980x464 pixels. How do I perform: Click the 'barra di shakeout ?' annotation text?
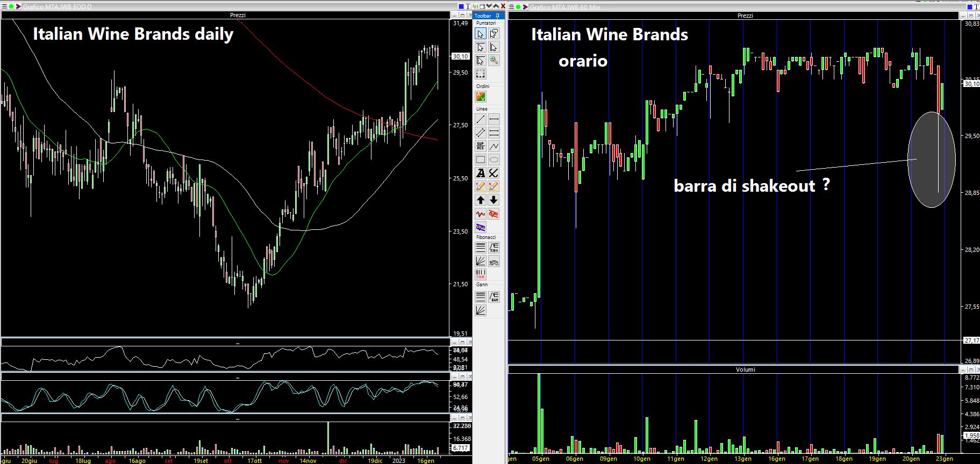tap(752, 186)
